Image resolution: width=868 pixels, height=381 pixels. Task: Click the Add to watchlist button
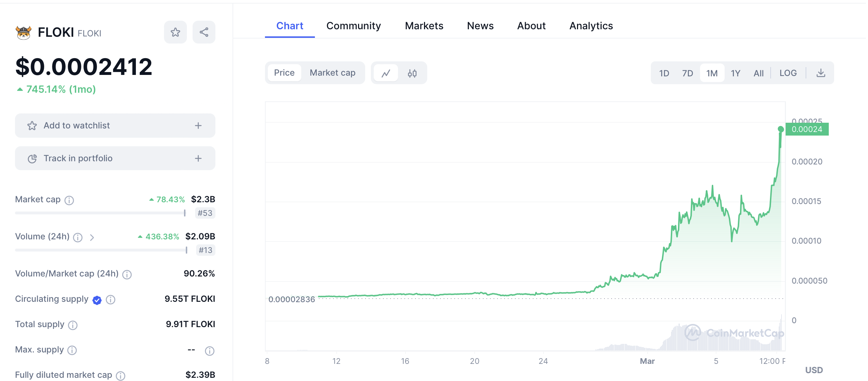(77, 126)
